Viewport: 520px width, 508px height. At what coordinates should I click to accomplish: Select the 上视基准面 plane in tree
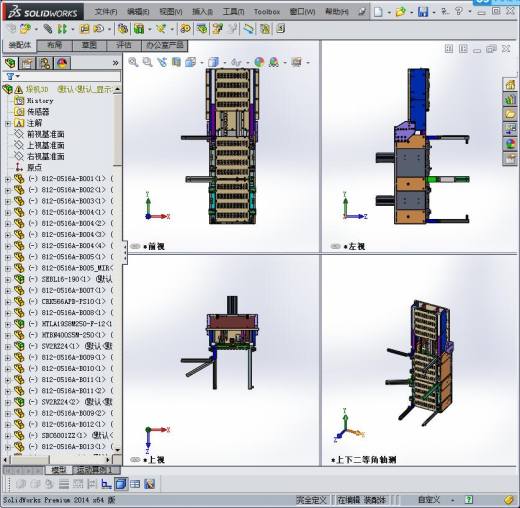point(45,145)
